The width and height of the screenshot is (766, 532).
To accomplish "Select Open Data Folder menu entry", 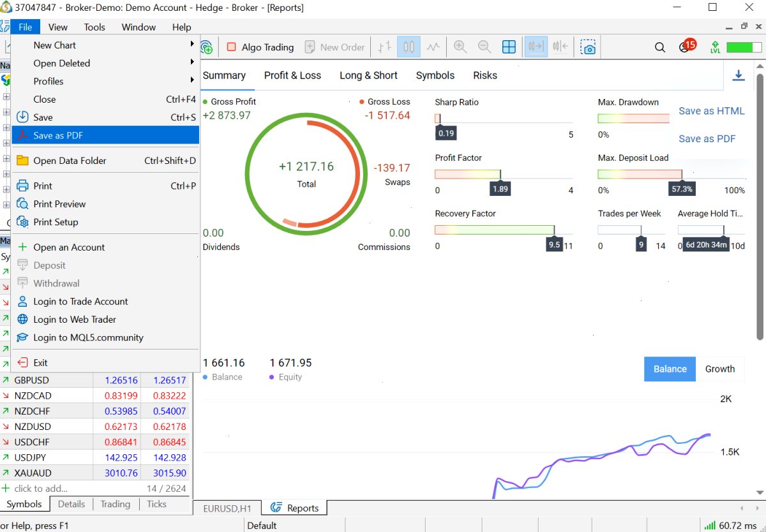I will click(105, 161).
